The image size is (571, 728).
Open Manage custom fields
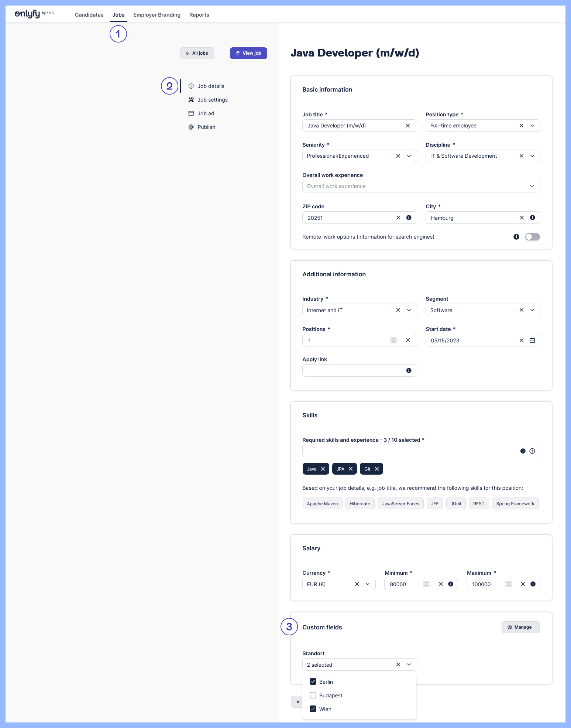pyautogui.click(x=520, y=627)
